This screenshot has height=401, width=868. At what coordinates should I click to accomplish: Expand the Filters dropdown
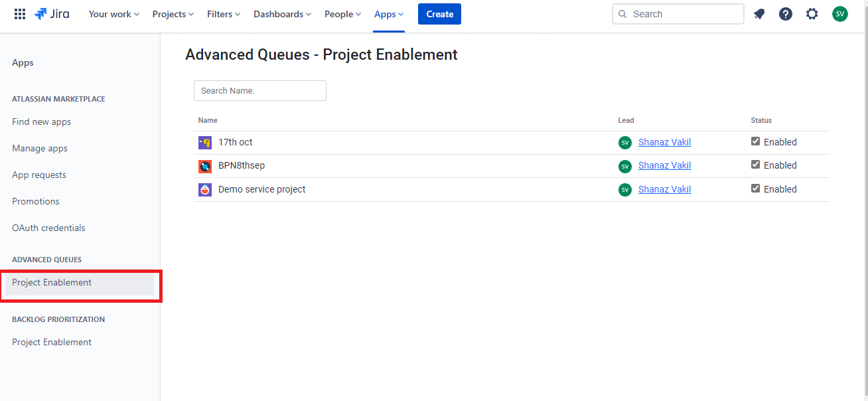(223, 14)
